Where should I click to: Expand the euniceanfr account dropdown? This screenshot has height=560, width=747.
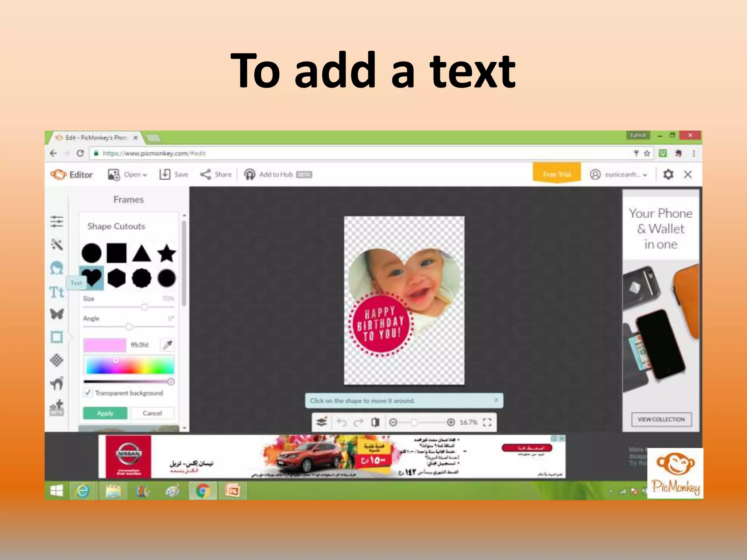click(x=619, y=175)
